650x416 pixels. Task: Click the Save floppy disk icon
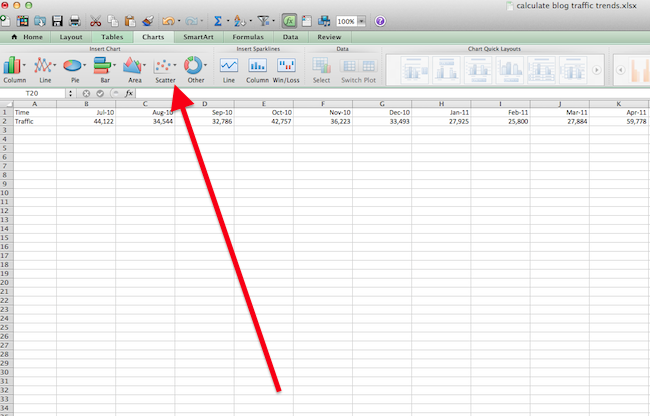click(57, 20)
